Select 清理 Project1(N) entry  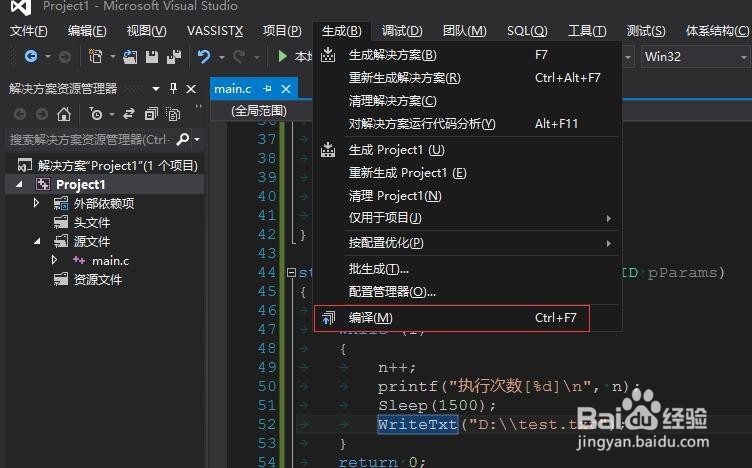468,196
